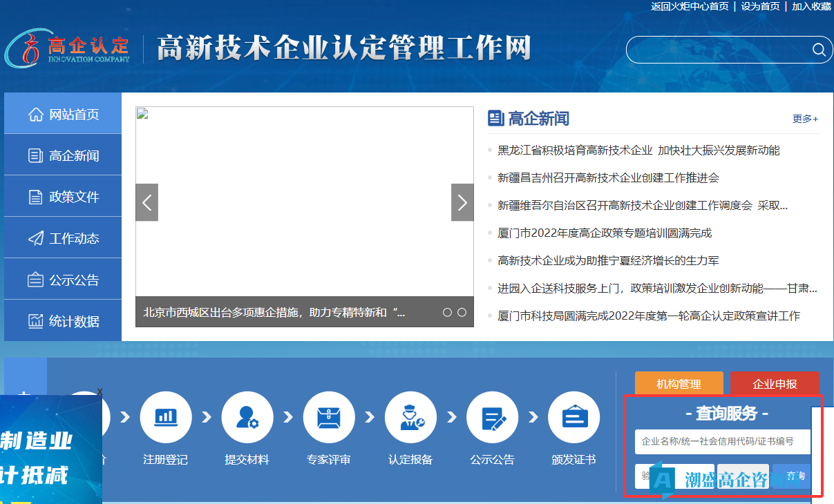Image resolution: width=834 pixels, height=504 pixels.
Task: Select the first carousel indicator dot
Action: pos(447,313)
